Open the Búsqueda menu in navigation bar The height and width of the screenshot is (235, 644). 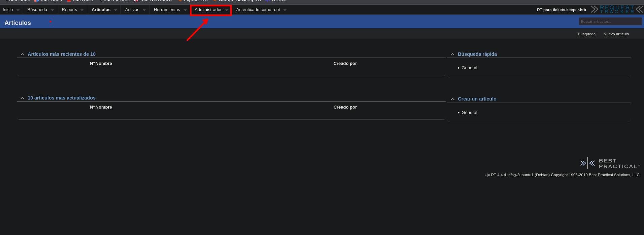[x=37, y=10]
